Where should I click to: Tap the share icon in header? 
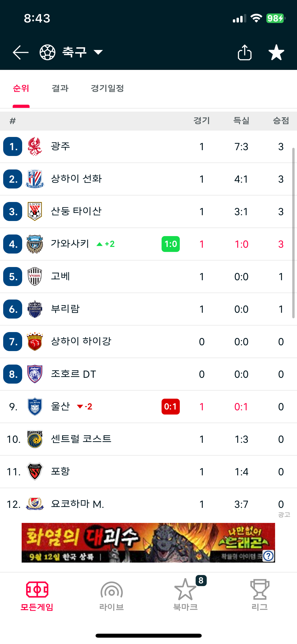244,52
